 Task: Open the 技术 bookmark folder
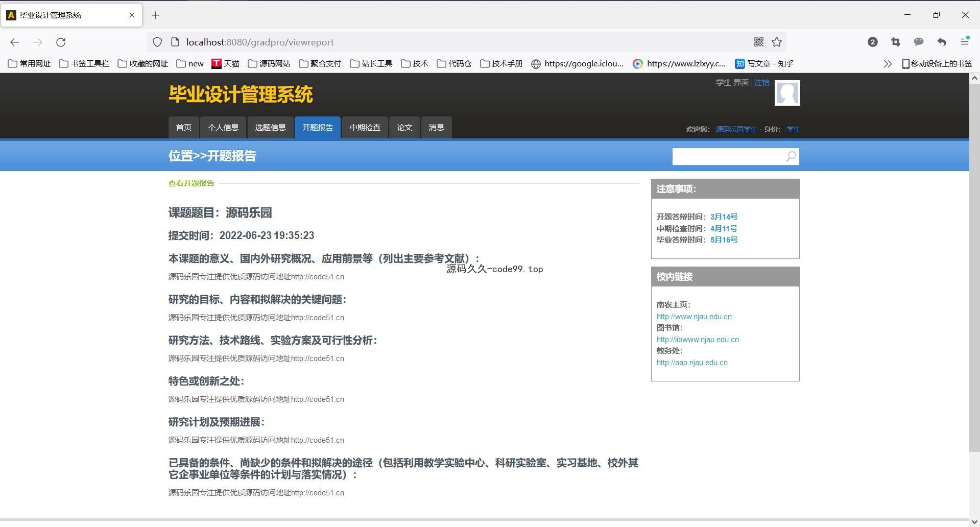click(415, 64)
